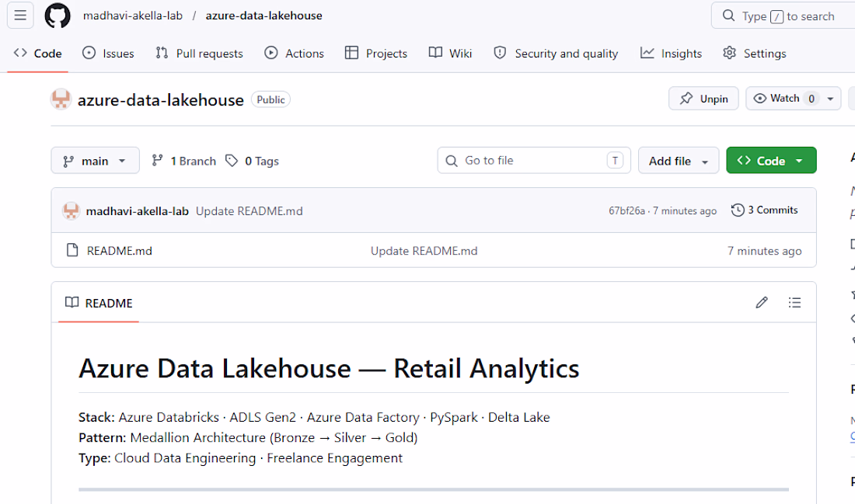This screenshot has height=504, width=855.
Task: View the Insights tab
Action: (671, 54)
